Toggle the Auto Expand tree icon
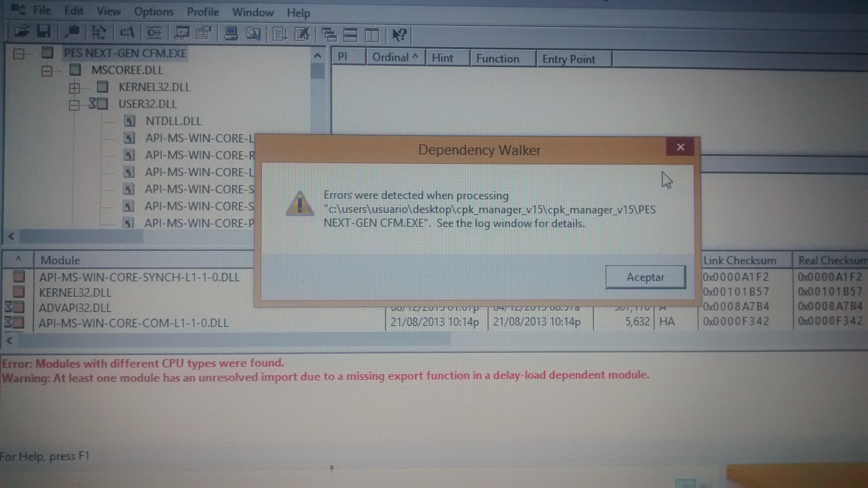Viewport: 868px width, 488px height. 99,33
